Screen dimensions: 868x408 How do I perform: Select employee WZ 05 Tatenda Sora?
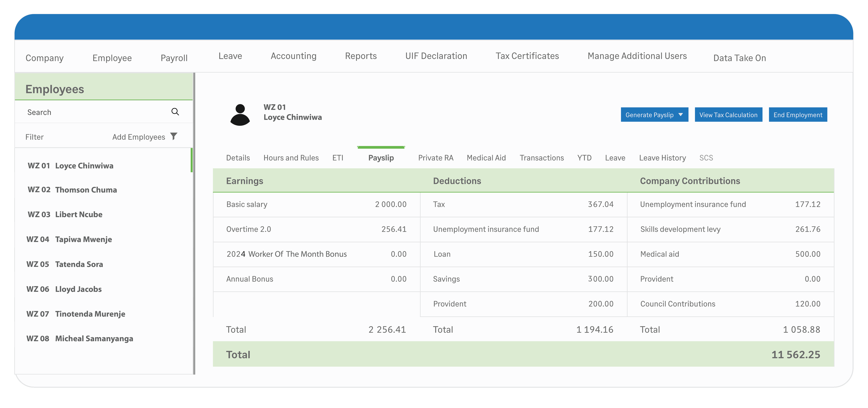pyautogui.click(x=65, y=264)
